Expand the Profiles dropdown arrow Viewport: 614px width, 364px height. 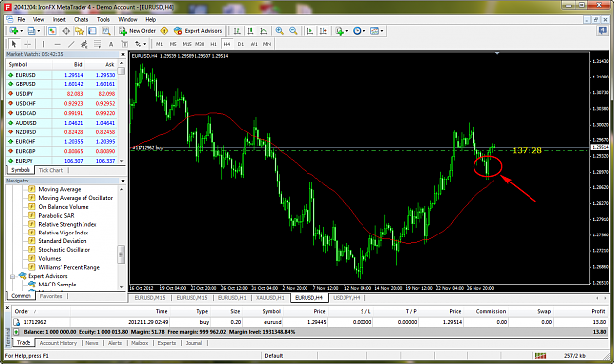click(39, 31)
